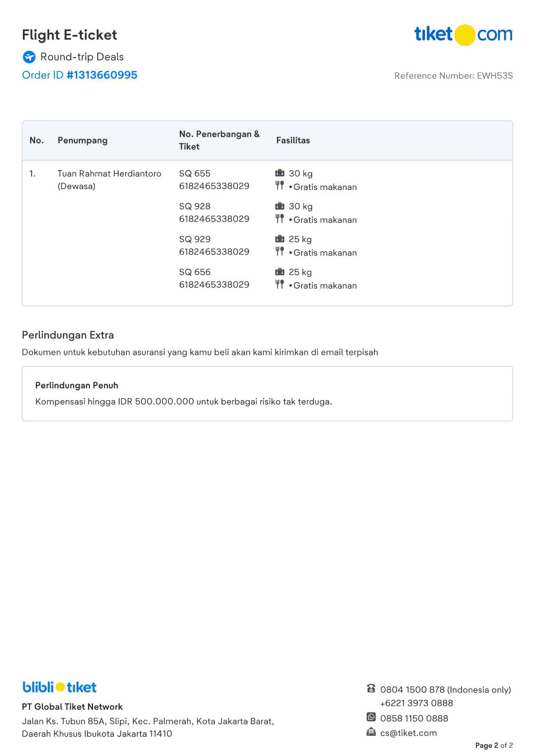Click the meal icon for flight SQ 656
Image resolution: width=535 pixels, height=756 pixels.
coord(280,284)
